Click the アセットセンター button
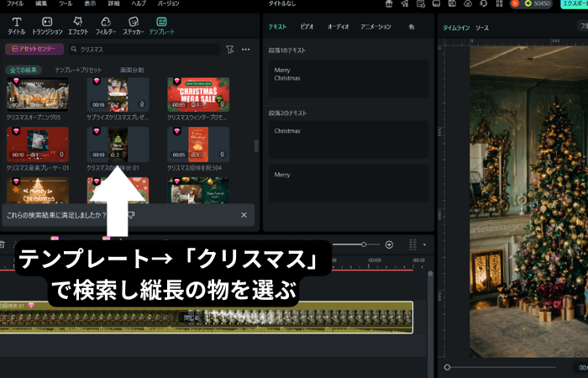This screenshot has height=378, width=588. (34, 49)
